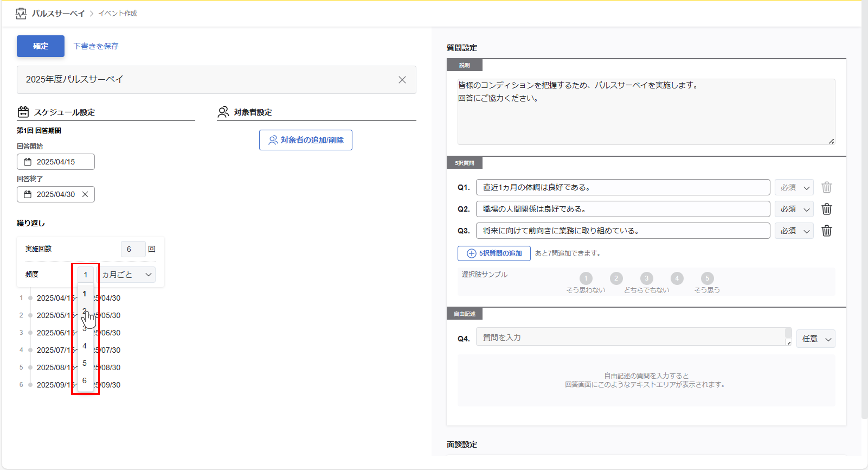Click the 対象者の追加/削除 button
The height and width of the screenshot is (470, 868).
[306, 140]
